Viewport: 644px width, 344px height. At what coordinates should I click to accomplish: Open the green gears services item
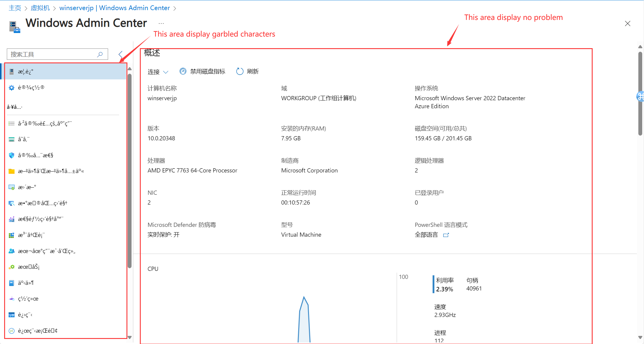[x=64, y=267]
